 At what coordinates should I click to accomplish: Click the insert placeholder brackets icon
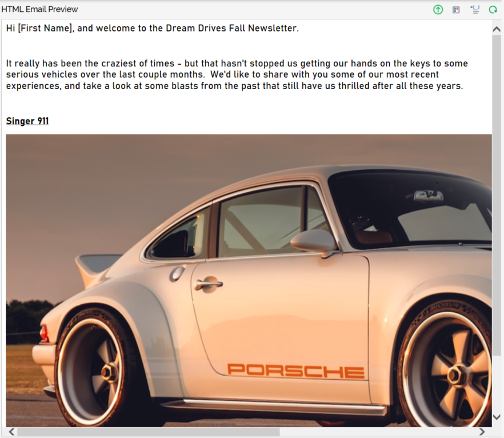pyautogui.click(x=475, y=10)
